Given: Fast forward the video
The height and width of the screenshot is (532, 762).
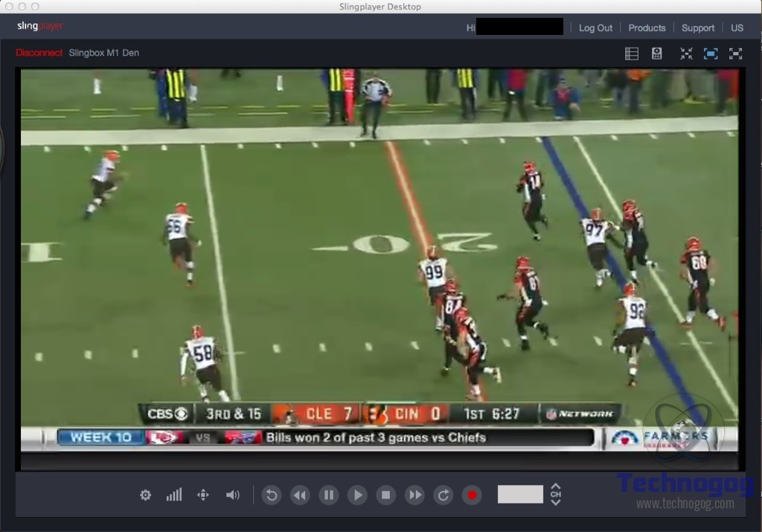Looking at the screenshot, I should pyautogui.click(x=415, y=495).
